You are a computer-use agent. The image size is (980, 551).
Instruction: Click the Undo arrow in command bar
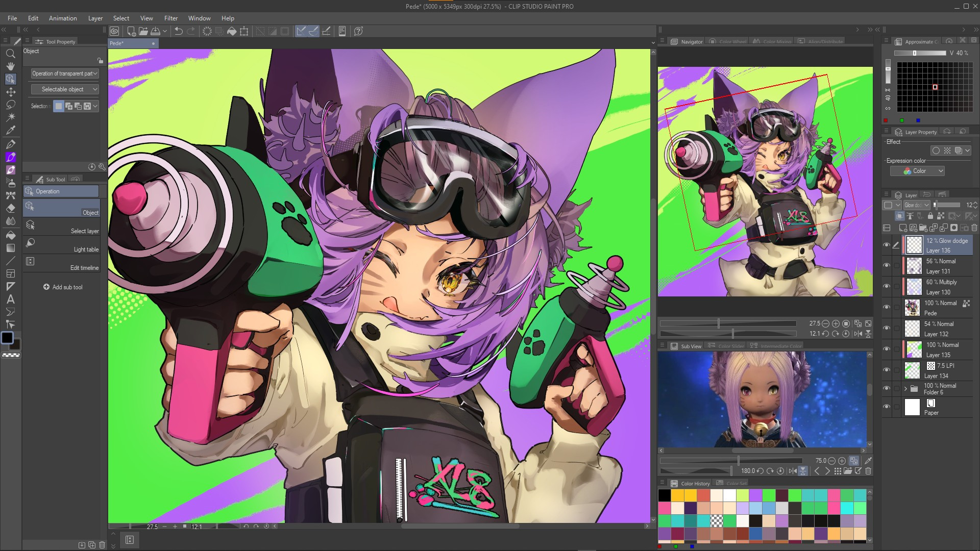coord(178,31)
